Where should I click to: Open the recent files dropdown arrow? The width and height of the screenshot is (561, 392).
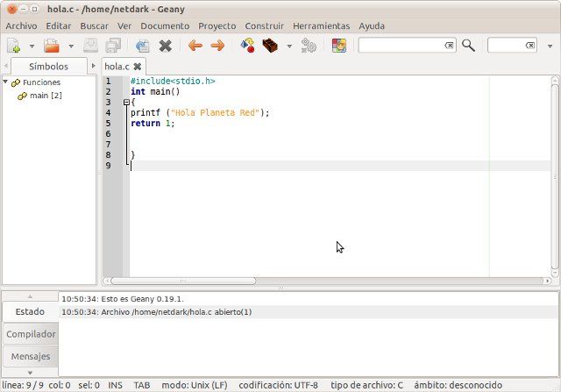(70, 46)
